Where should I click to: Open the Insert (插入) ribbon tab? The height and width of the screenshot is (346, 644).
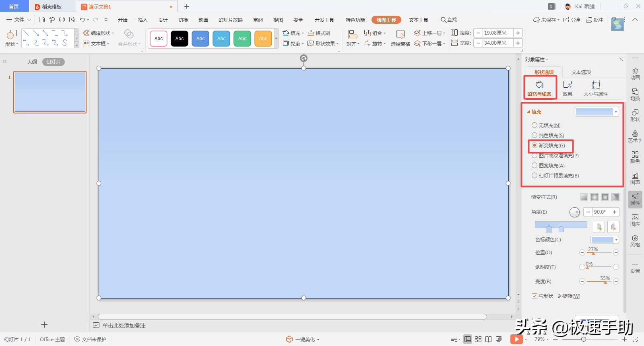click(142, 20)
